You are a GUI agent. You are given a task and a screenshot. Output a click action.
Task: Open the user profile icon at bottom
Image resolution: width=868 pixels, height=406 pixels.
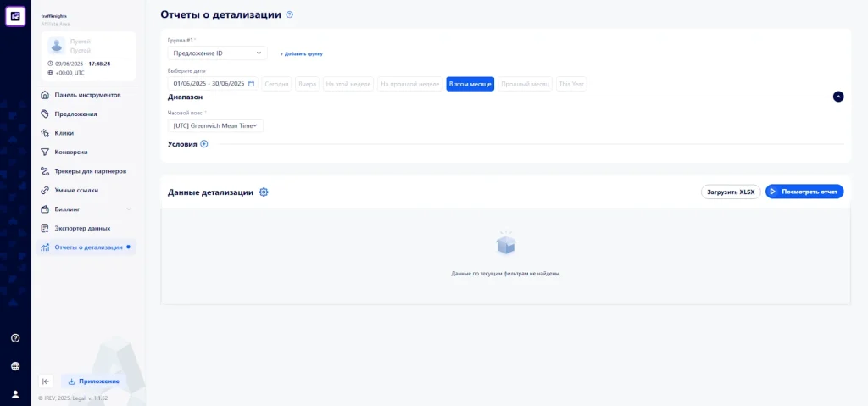pos(15,394)
